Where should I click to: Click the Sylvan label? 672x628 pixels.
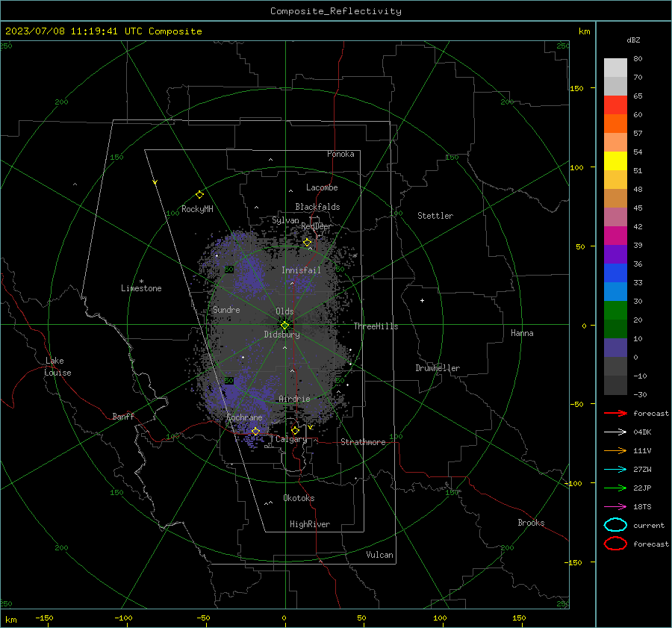285,220
